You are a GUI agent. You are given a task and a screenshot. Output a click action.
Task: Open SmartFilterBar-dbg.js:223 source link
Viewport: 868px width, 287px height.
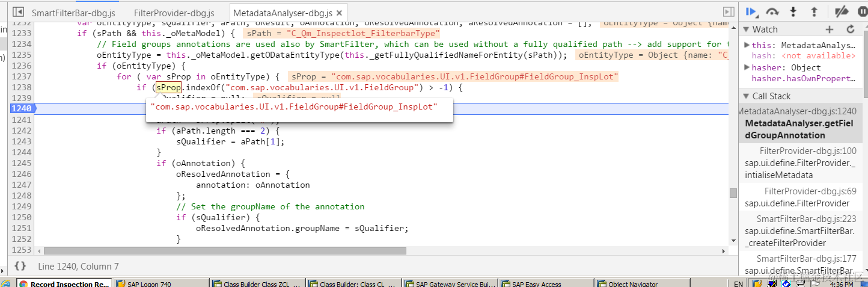tap(806, 219)
